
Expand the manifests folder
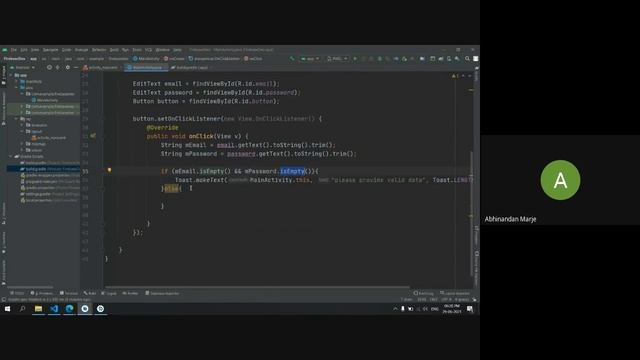(x=17, y=81)
